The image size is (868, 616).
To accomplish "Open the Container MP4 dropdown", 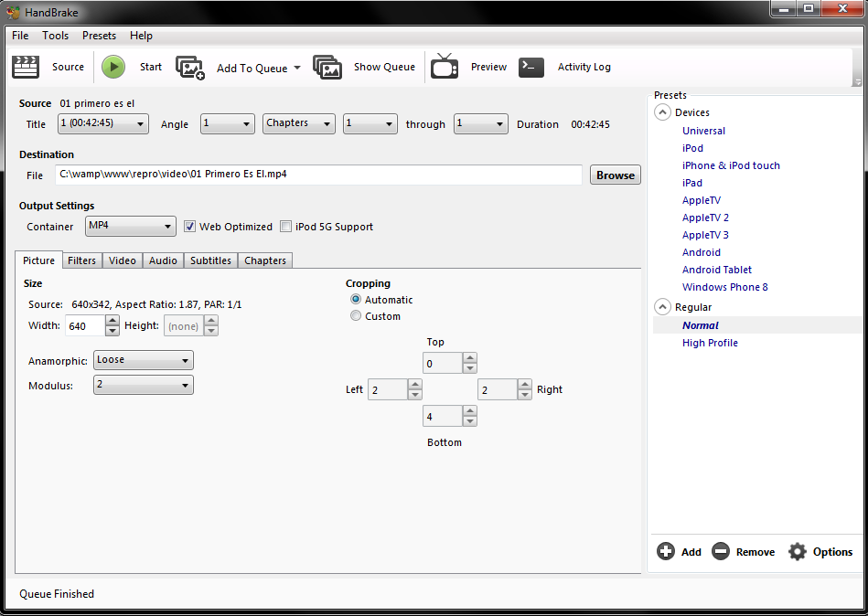I will (x=131, y=226).
